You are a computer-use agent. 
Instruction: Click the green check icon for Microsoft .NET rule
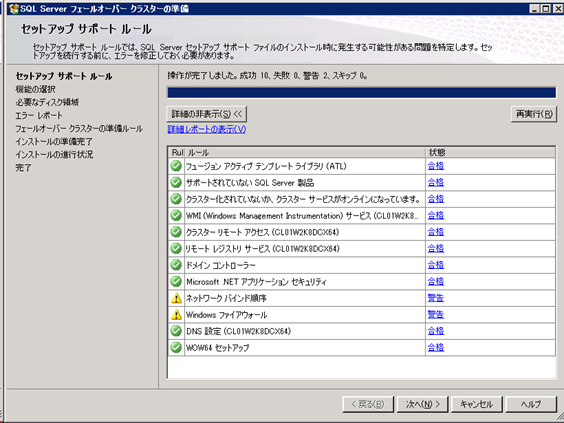[x=176, y=281]
